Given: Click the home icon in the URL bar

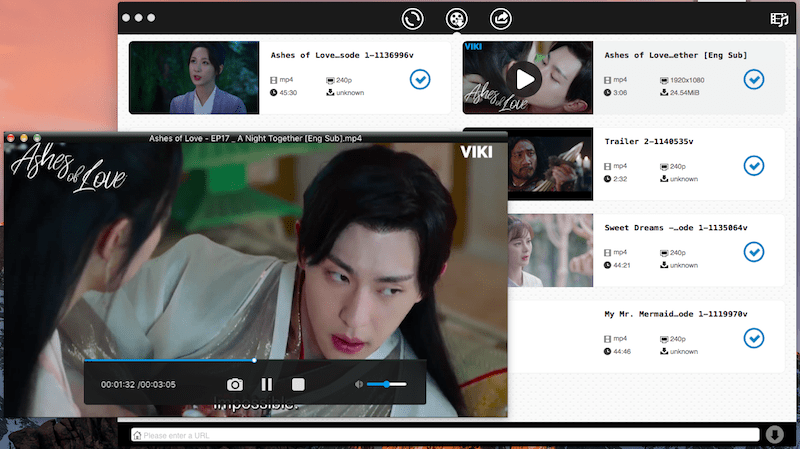Looking at the screenshot, I should coord(137,435).
